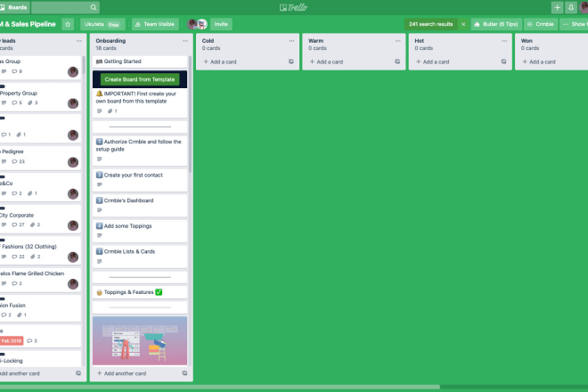This screenshot has height=392, width=588.
Task: Add a card to the Warm list
Action: point(326,61)
